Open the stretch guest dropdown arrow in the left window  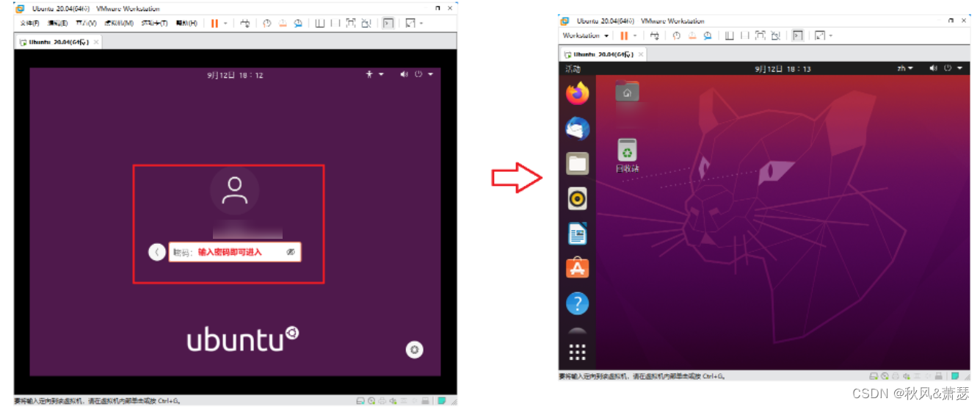point(421,24)
